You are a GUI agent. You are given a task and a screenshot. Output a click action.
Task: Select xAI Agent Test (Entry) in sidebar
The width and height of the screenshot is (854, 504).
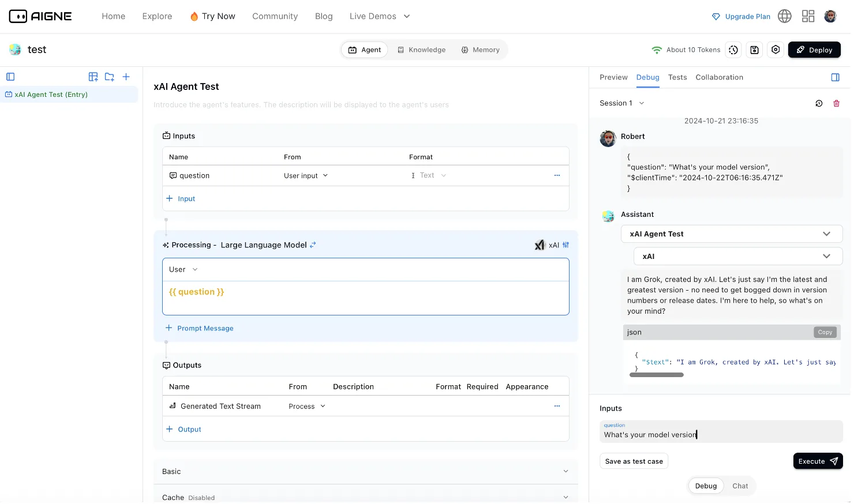(x=69, y=95)
